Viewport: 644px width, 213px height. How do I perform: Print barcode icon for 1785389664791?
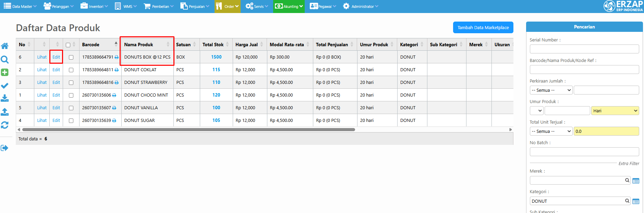pyautogui.click(x=117, y=57)
